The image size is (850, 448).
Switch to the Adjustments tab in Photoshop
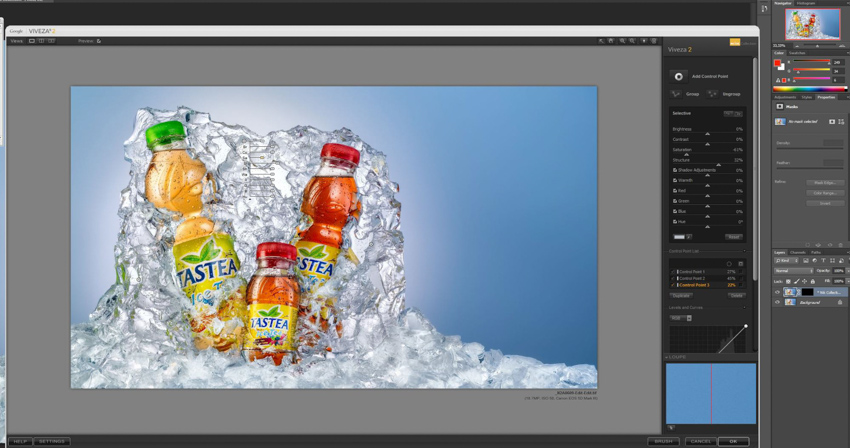pyautogui.click(x=785, y=97)
